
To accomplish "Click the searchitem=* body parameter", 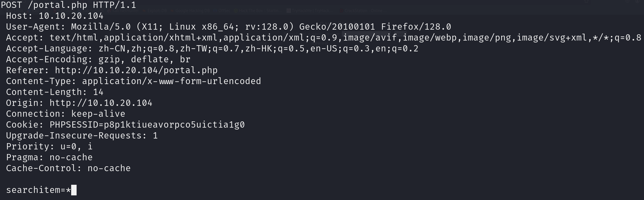I will [x=38, y=190].
